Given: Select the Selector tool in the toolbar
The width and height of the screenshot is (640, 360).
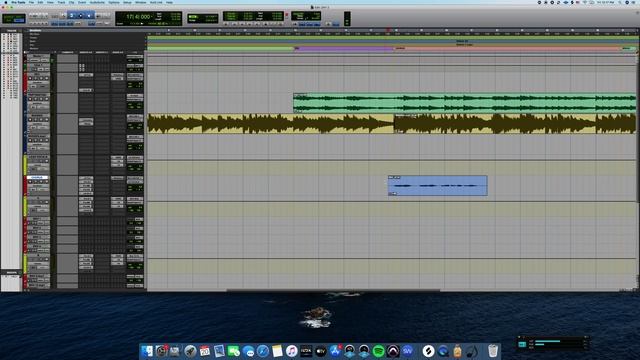Looking at the screenshot, I should click(80, 16).
